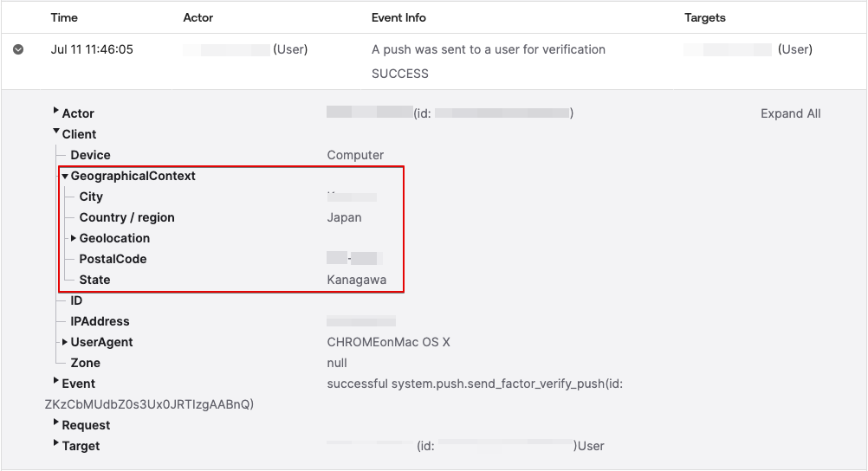Select the Zone tree item
The image size is (868, 471).
point(85,363)
